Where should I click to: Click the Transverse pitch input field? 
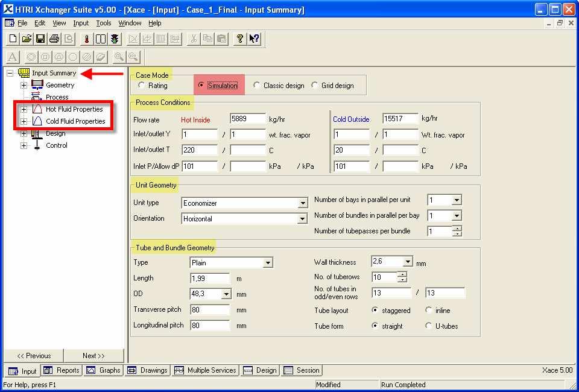210,309
